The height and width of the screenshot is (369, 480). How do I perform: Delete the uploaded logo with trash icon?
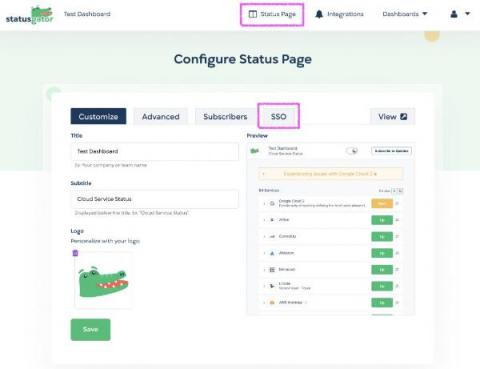pyautogui.click(x=75, y=253)
